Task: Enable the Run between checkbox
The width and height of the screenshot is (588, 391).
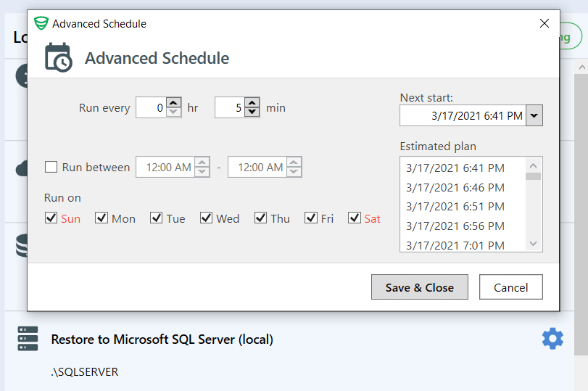Action: coord(51,167)
